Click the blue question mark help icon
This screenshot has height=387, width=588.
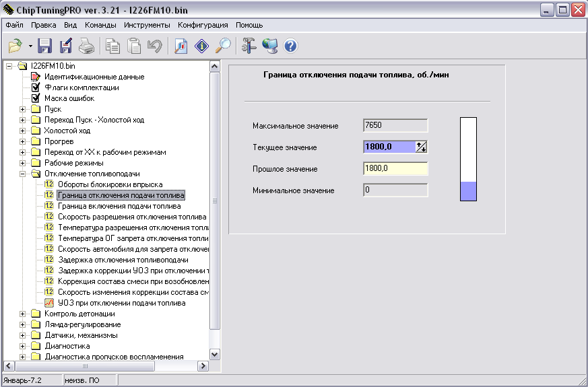[290, 46]
